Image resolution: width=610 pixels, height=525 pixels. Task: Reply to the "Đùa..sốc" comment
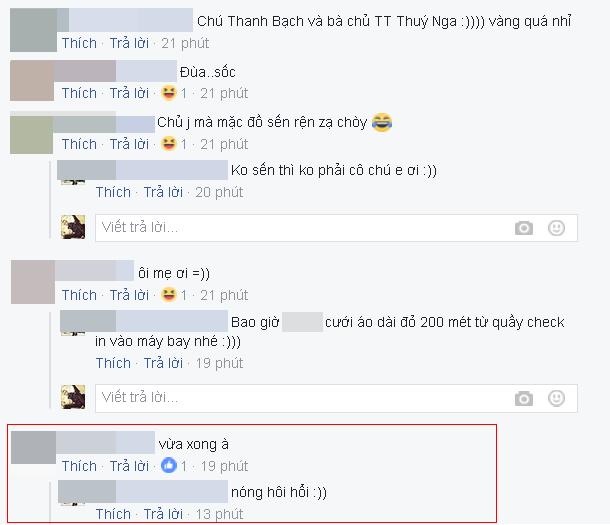pyautogui.click(x=129, y=93)
